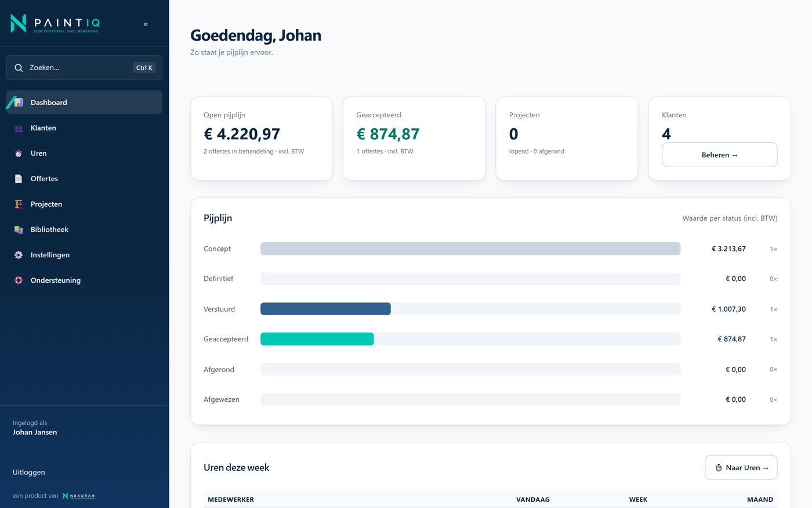
Task: Open Ondersteuning in the sidebar
Action: pos(84,280)
